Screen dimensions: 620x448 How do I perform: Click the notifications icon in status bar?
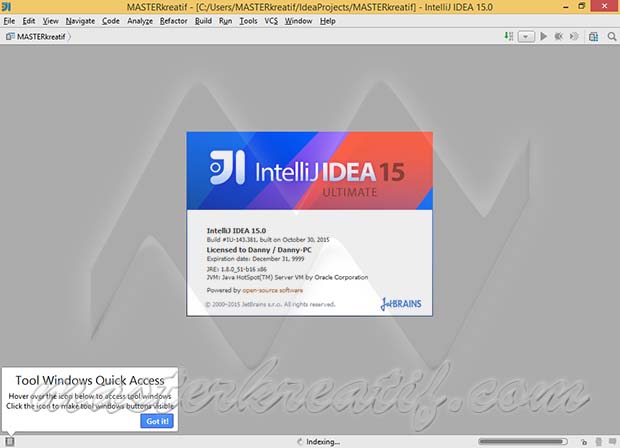coord(612,441)
